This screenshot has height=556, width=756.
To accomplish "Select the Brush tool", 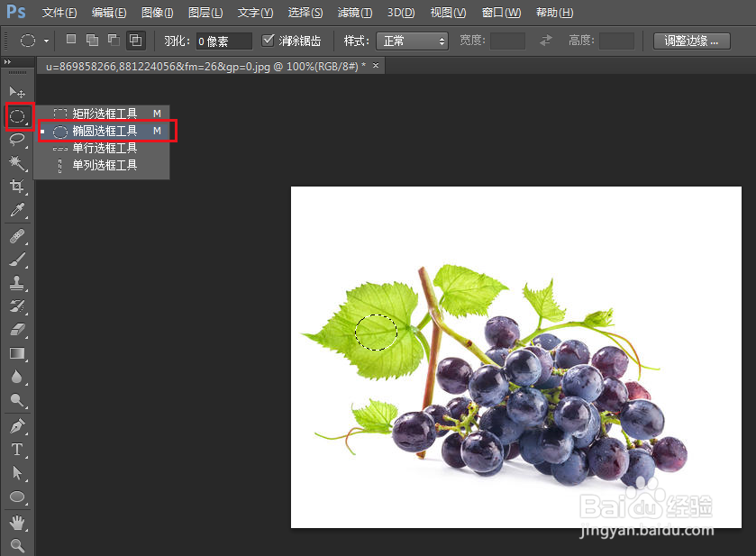I will click(18, 259).
